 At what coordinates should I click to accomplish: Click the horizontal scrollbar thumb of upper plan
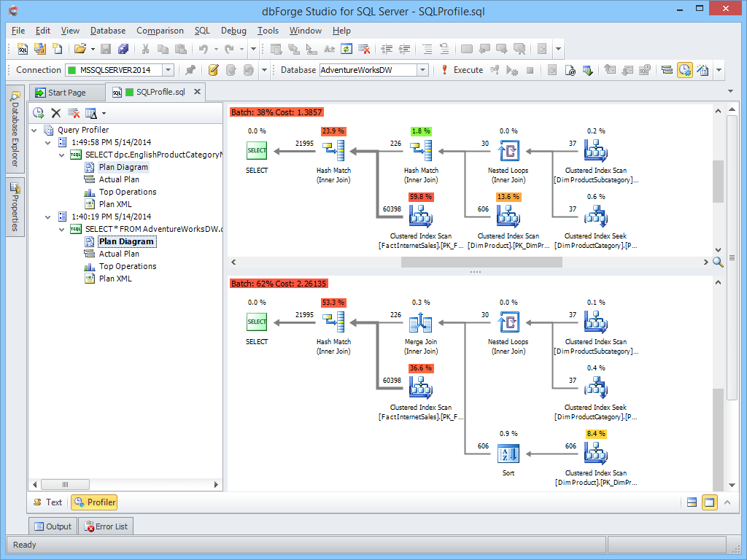[x=481, y=262]
